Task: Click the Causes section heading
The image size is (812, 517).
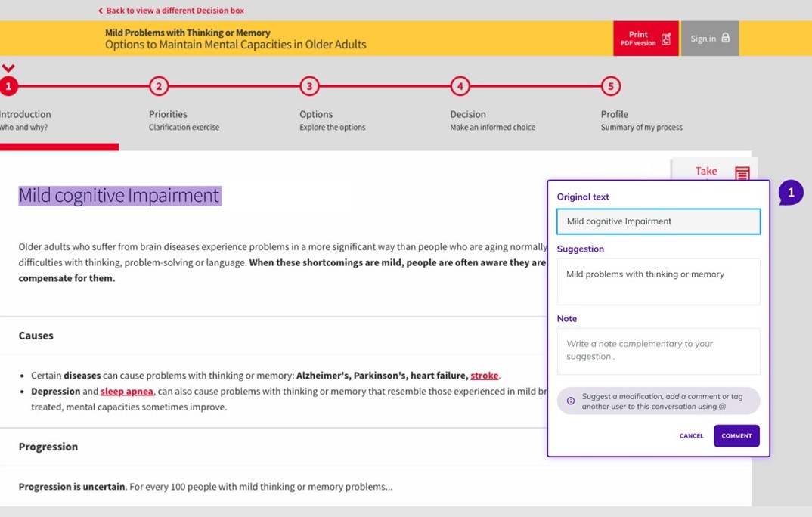Action: coord(36,336)
